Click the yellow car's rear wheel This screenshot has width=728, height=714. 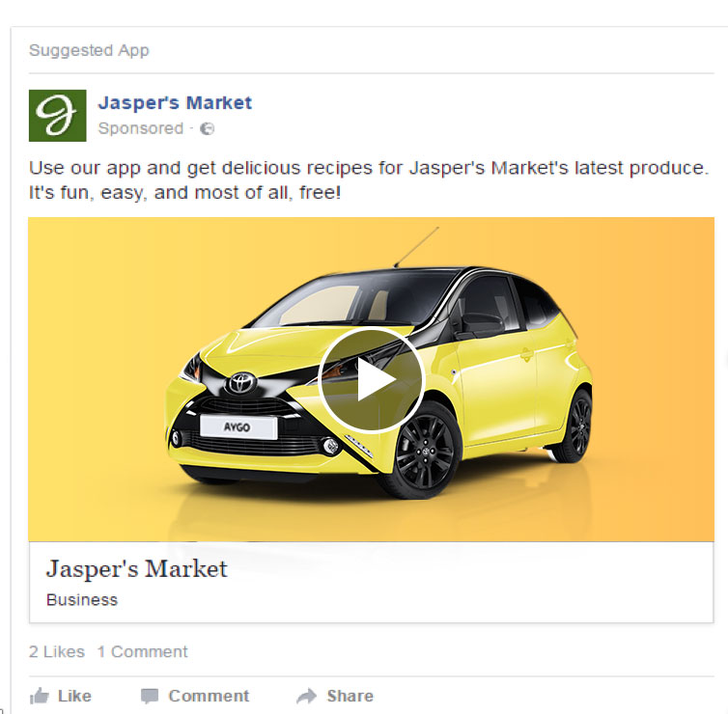[574, 426]
